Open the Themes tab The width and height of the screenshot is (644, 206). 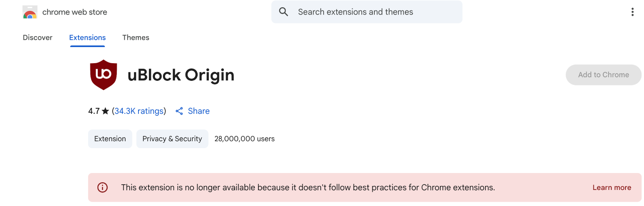[x=136, y=37]
